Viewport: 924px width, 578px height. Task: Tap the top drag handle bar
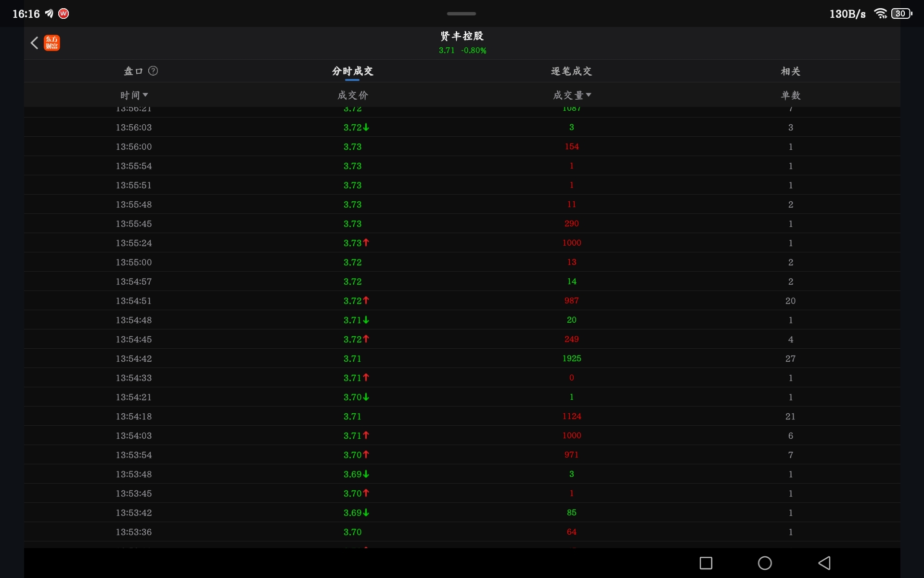pyautogui.click(x=461, y=13)
